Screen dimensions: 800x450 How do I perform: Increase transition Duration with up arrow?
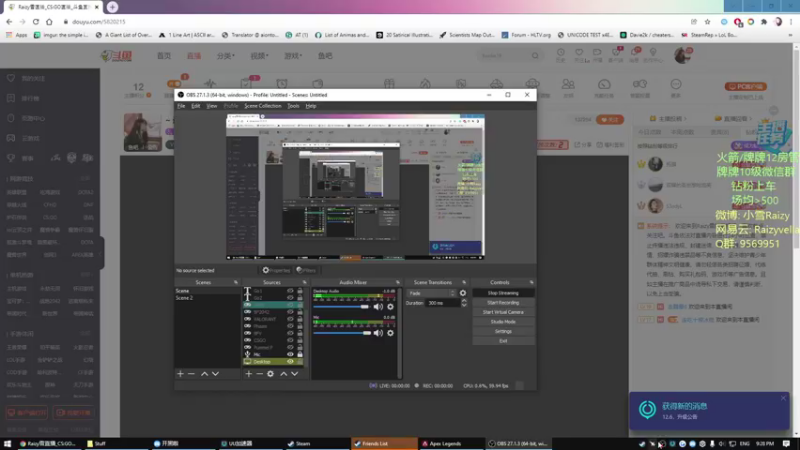tap(464, 301)
